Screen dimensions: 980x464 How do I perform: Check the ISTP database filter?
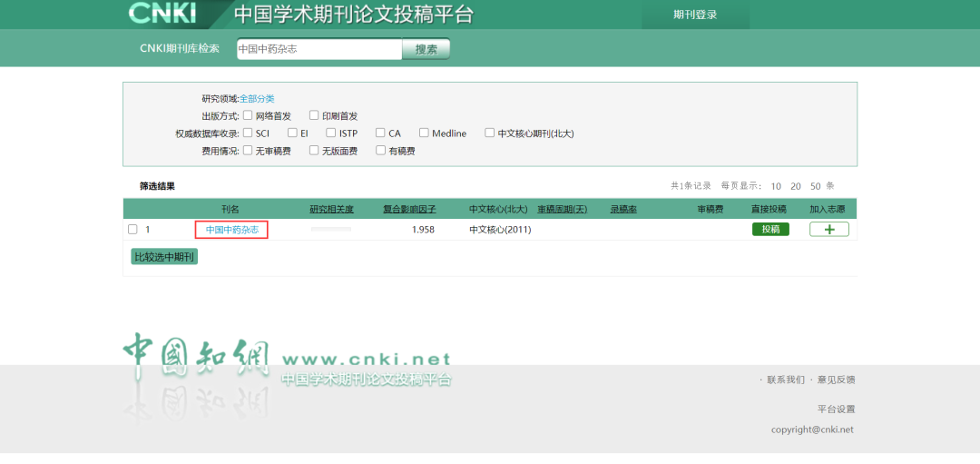pos(330,133)
